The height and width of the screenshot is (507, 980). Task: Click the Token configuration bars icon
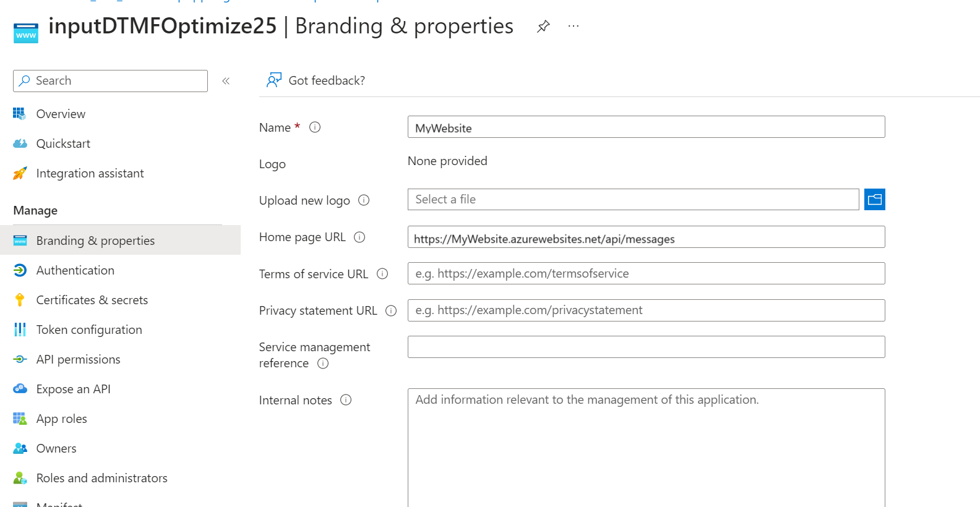coord(20,330)
